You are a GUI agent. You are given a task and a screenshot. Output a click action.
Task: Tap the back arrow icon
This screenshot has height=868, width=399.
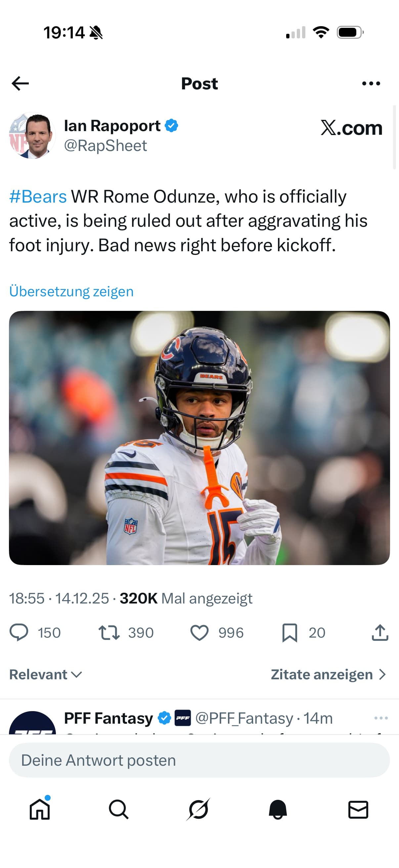(20, 83)
